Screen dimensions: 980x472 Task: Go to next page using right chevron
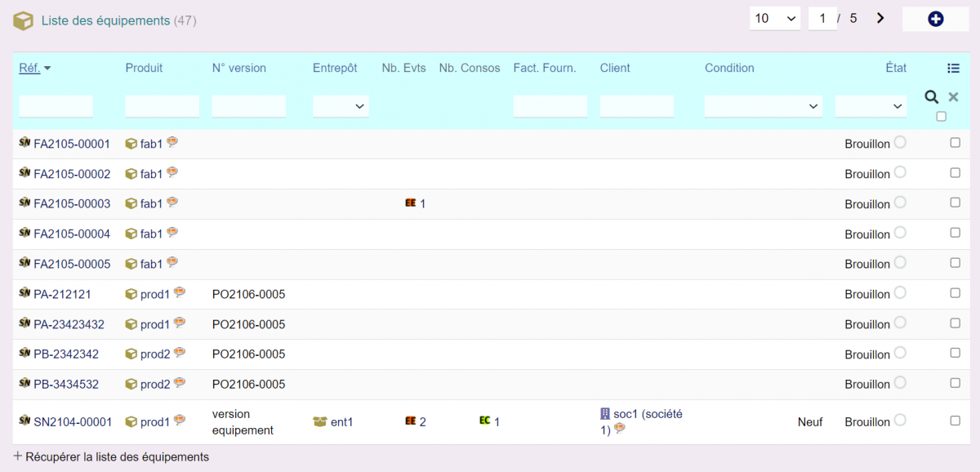coord(880,18)
